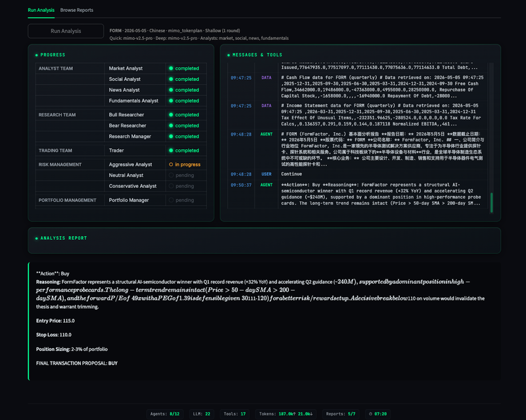526x420 pixels.
Task: Click the LLM 22 status indicator
Action: click(x=201, y=414)
